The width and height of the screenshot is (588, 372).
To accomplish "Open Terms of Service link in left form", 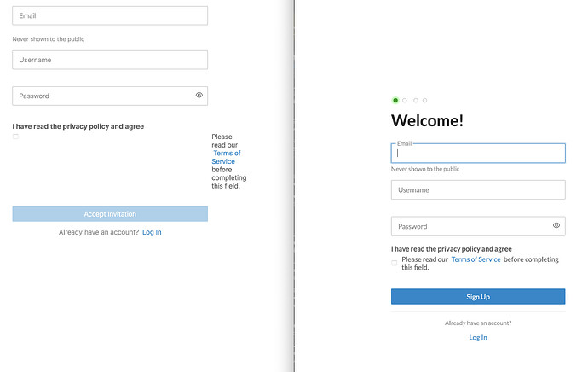I will point(226,157).
